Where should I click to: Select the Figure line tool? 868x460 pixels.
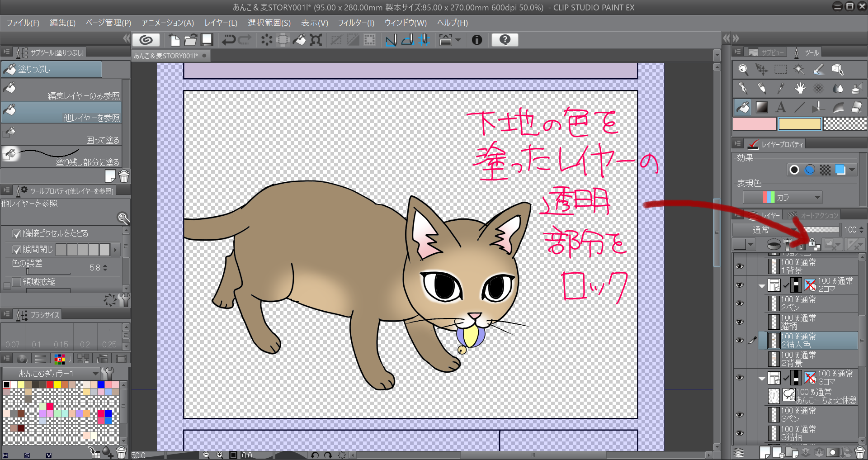pyautogui.click(x=799, y=107)
